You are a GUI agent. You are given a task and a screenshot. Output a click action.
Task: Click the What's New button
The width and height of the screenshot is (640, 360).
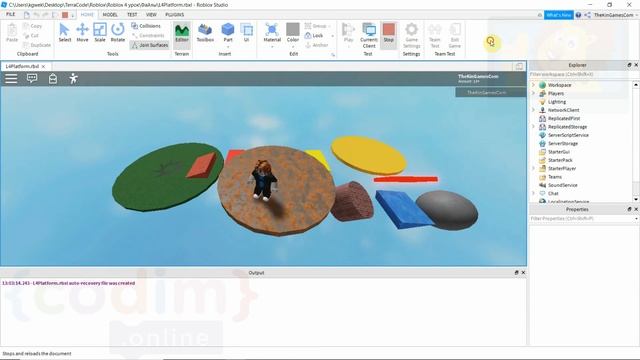point(559,15)
